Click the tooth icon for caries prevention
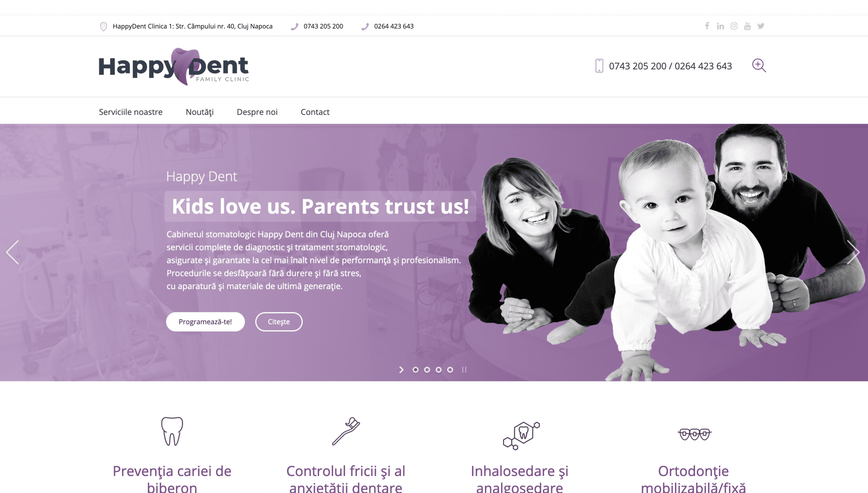Viewport: 868px width, 493px height. [172, 431]
